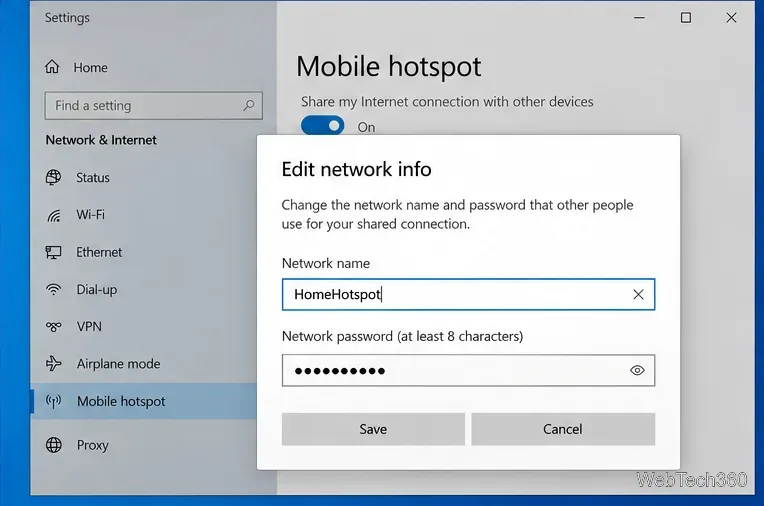Click the On label beside the toggle
764x506 pixels.
366,127
